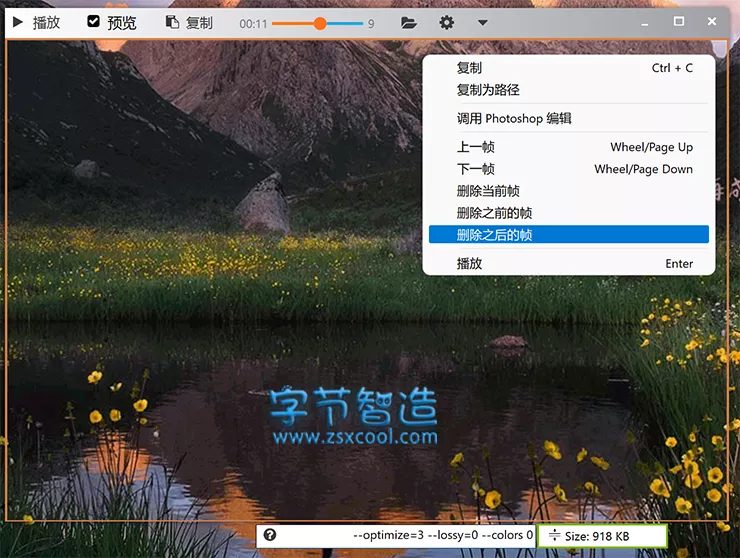
Task: Choose 播放 Enter in the context menu
Action: [x=569, y=263]
